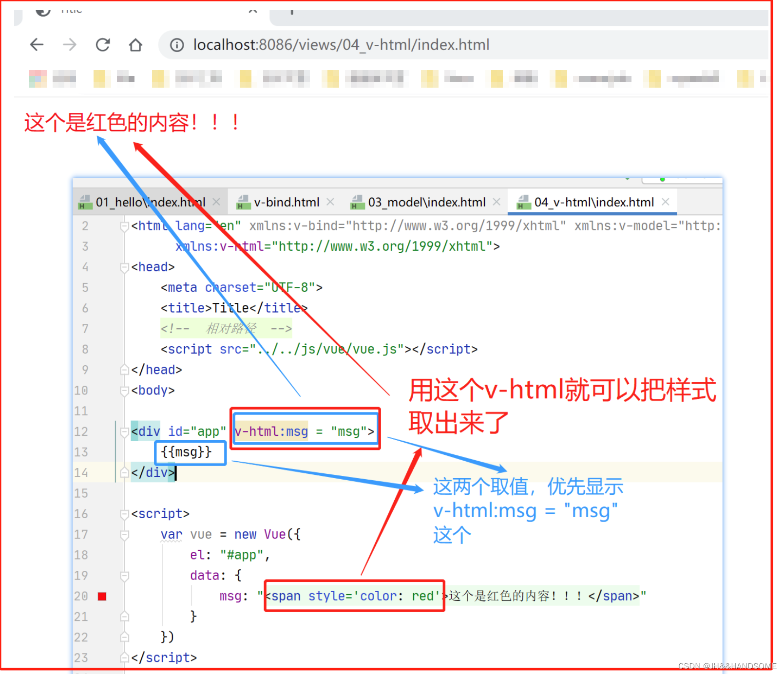Screen dimensions: 784x674
Task: Collapse the body fold marker on line 10
Action: click(x=124, y=391)
